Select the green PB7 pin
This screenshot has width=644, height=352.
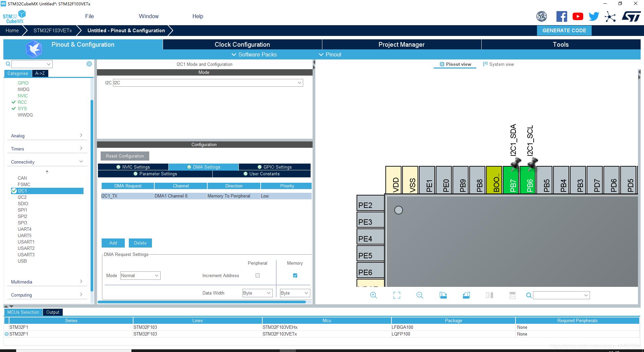point(511,180)
